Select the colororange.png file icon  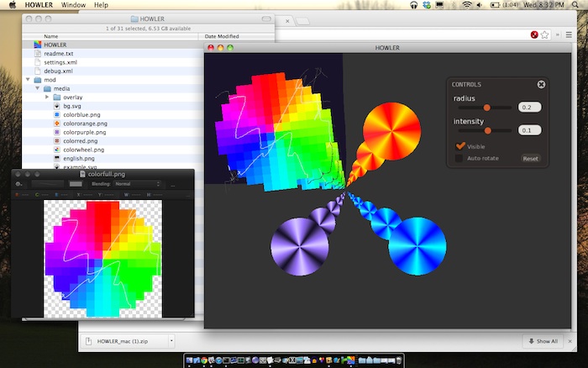(x=56, y=124)
